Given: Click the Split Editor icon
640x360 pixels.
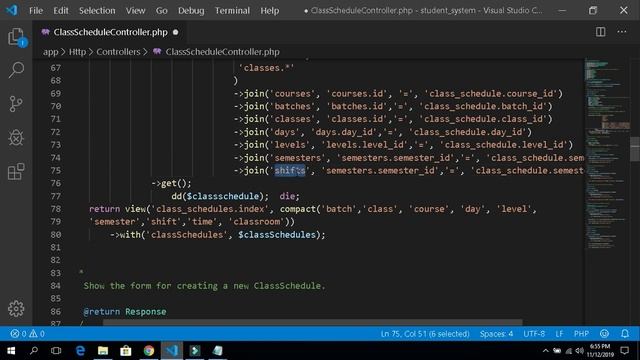Looking at the screenshot, I should (600, 32).
